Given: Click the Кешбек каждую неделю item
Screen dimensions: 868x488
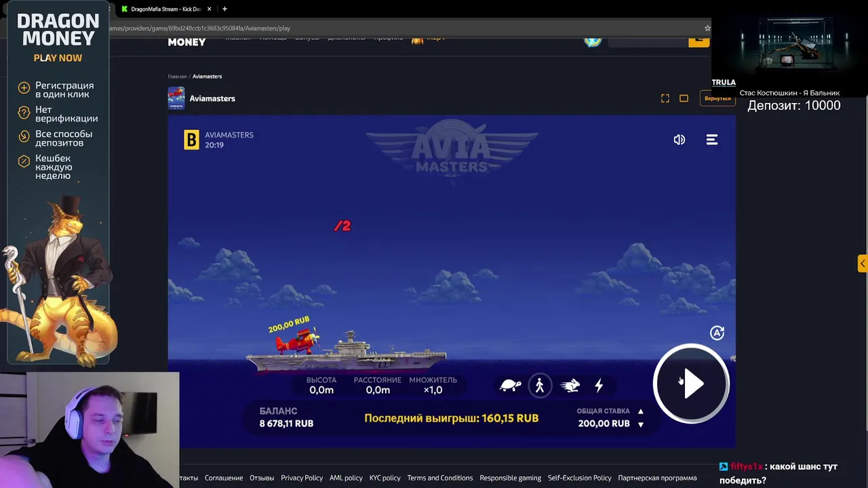Looking at the screenshot, I should click(x=45, y=167).
